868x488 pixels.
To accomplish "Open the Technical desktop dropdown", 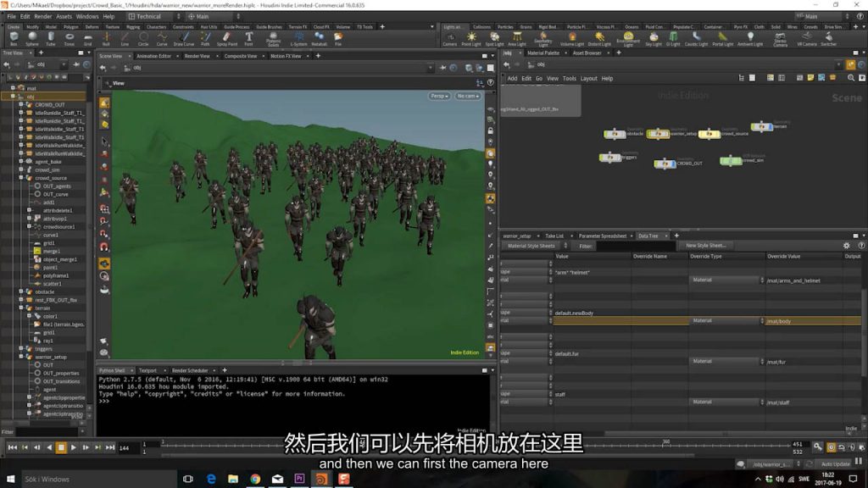I will 154,17.
